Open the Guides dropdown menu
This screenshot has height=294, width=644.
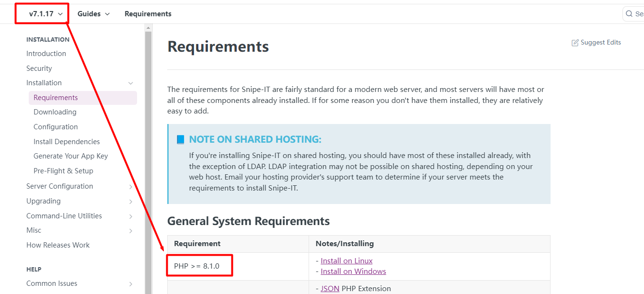[x=93, y=14]
